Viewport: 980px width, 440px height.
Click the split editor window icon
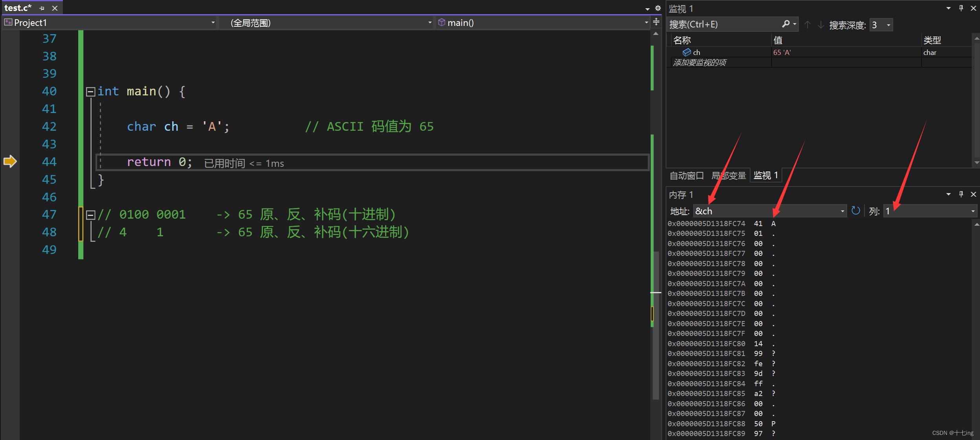656,22
